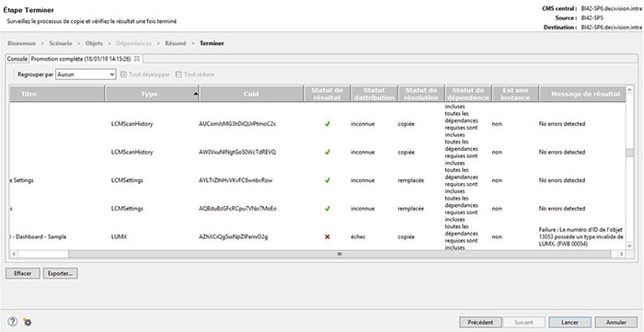The image size is (644, 332).
Task: Click the Settings title cell
Action: pyautogui.click(x=21, y=180)
